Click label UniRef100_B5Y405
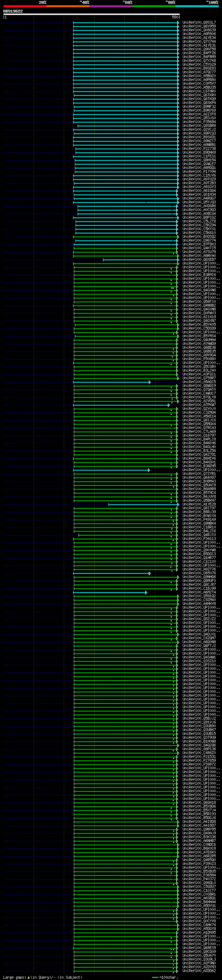The height and width of the screenshot is (980, 222). tap(199, 324)
